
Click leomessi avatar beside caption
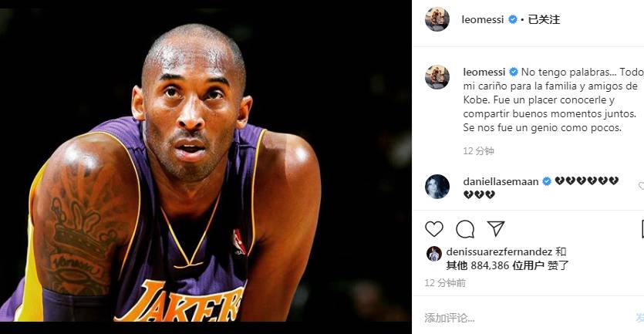pyautogui.click(x=437, y=77)
